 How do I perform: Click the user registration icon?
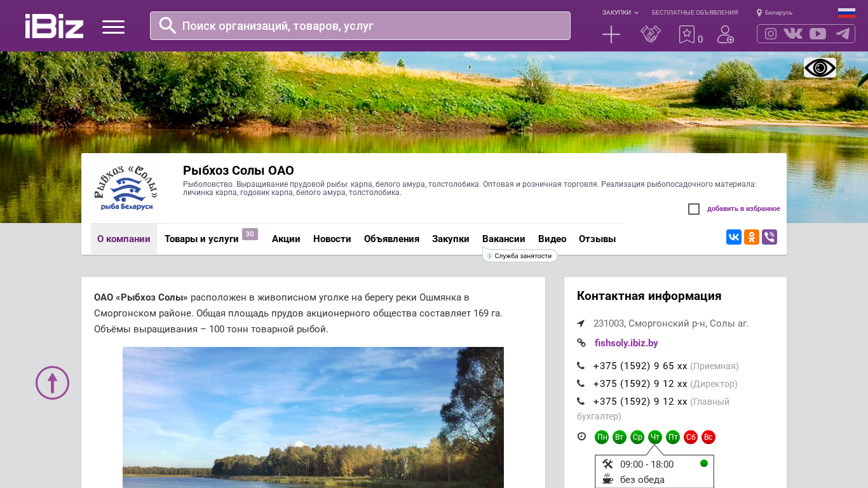726,34
